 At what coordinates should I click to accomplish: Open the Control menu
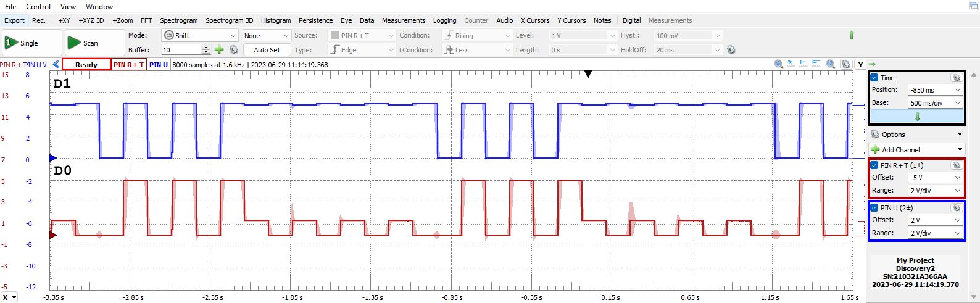point(38,6)
